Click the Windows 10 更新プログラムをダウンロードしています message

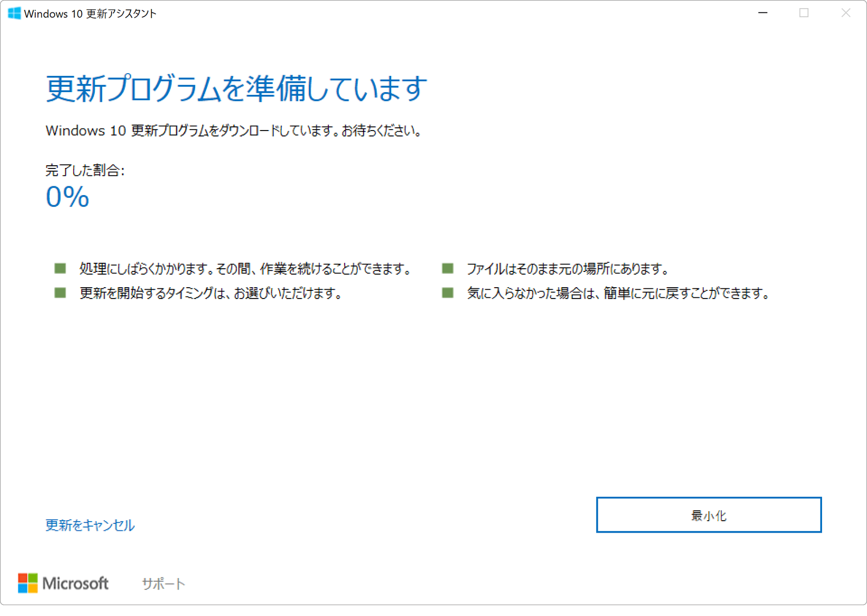click(x=234, y=131)
